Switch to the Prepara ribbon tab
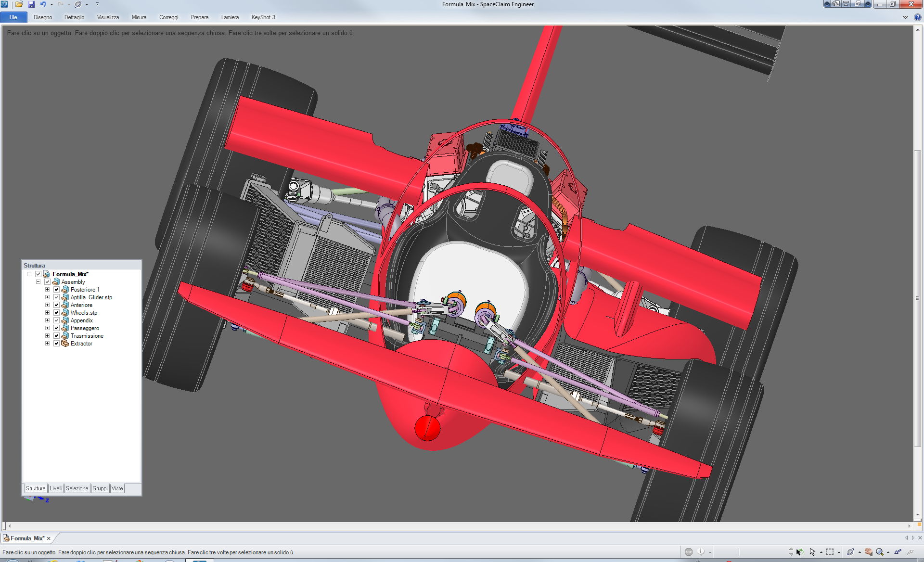 point(200,17)
